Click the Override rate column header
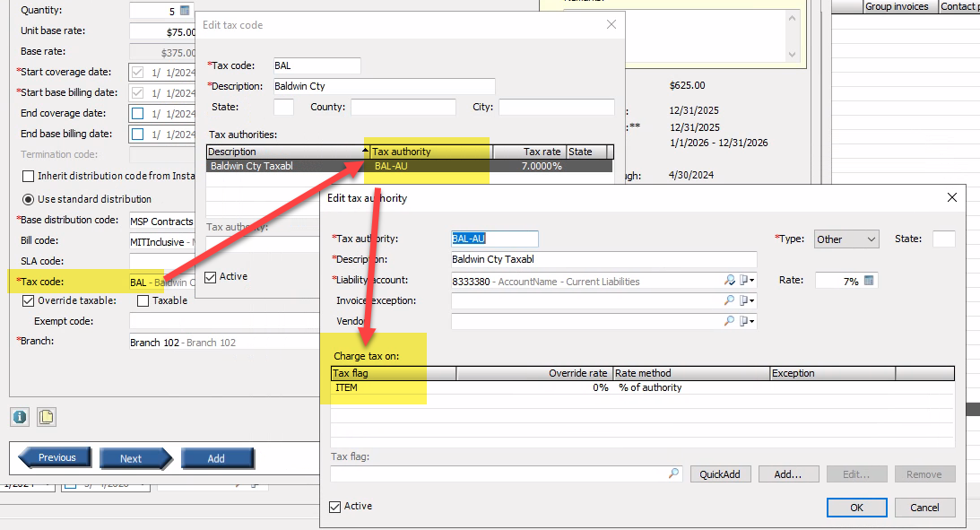980x530 pixels. 535,373
